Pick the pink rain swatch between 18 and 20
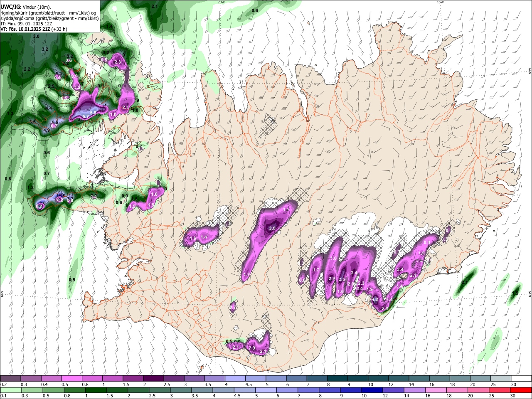532x399 pixels. [457, 390]
